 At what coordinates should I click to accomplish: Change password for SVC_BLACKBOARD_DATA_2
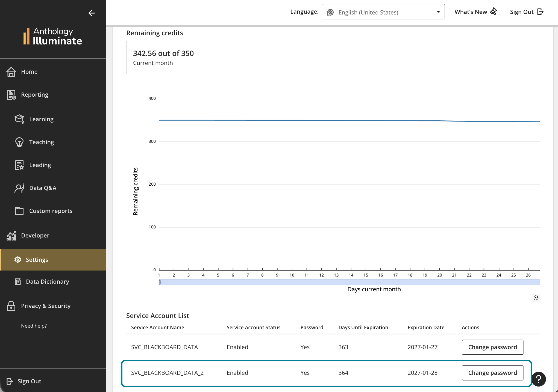(x=492, y=373)
